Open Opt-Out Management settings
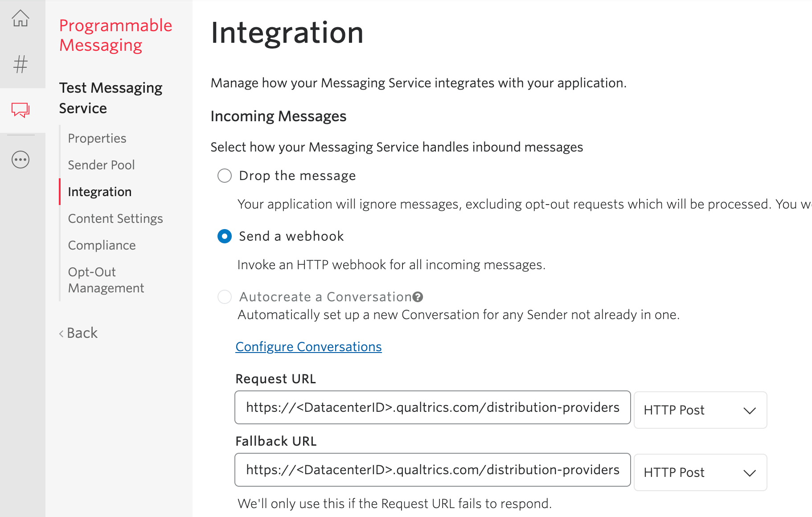The height and width of the screenshot is (517, 812). point(106,279)
